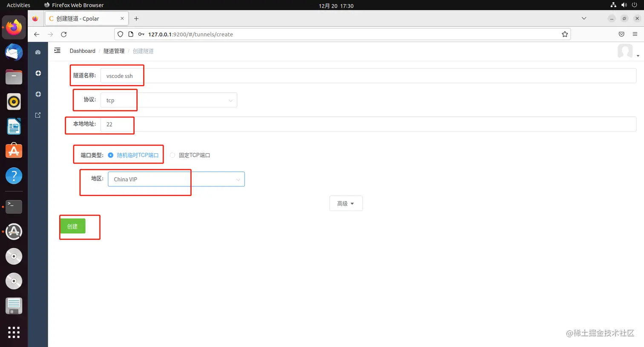644x347 pixels.
Task: Close the 创建隧道 - Cpolar tab
Action: [122, 18]
